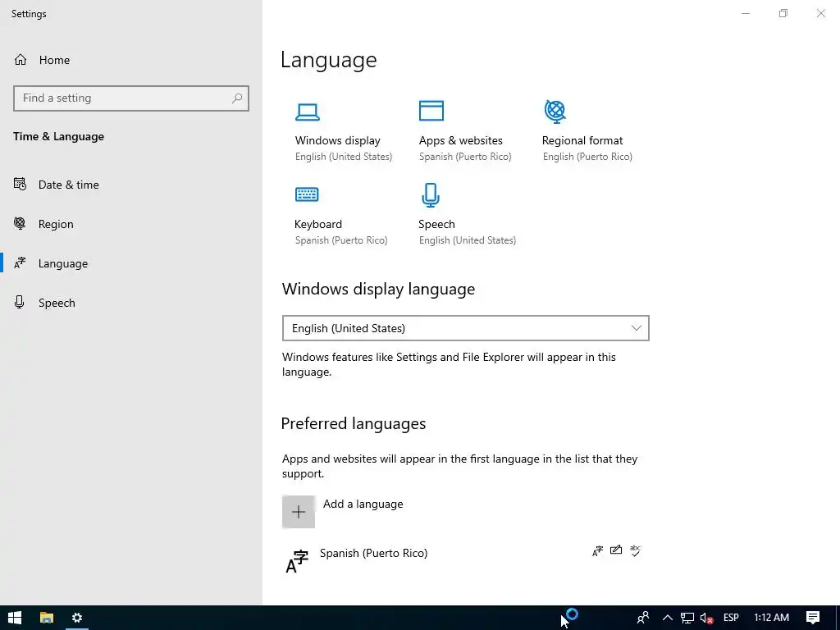The width and height of the screenshot is (840, 630).
Task: Show hidden system tray icons
Action: coord(668,618)
